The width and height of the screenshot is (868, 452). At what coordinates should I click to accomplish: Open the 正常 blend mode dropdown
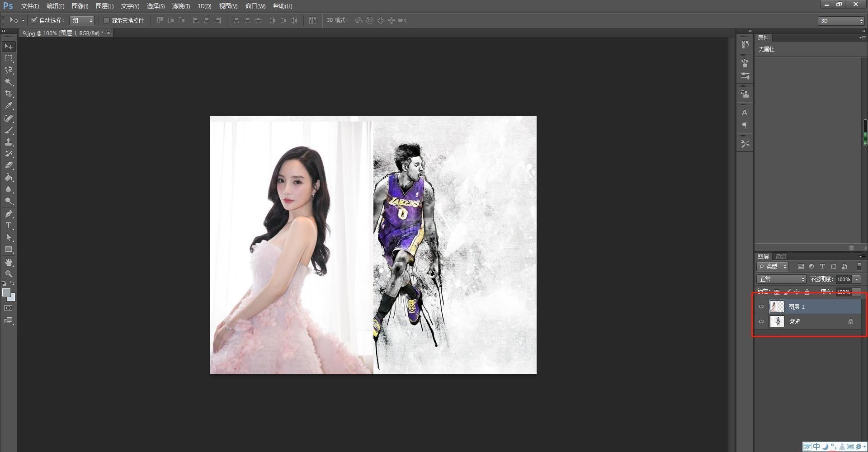tap(781, 279)
